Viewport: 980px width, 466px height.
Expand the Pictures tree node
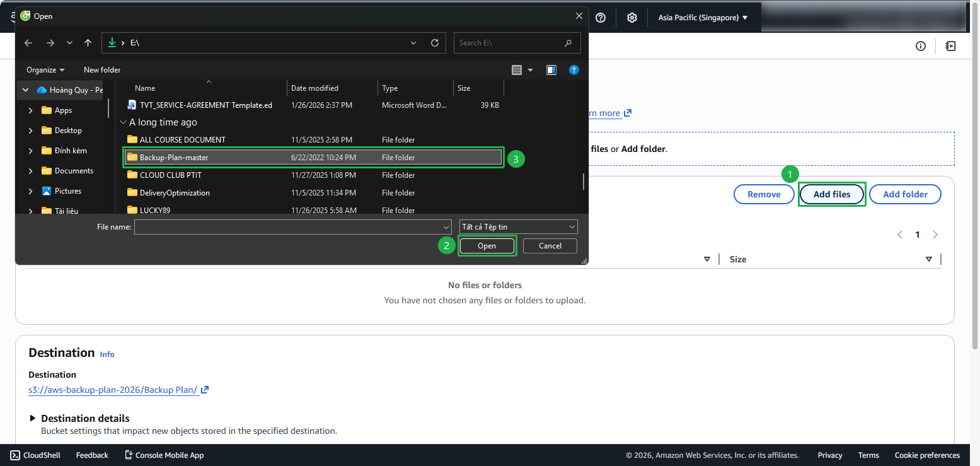pyautogui.click(x=31, y=191)
